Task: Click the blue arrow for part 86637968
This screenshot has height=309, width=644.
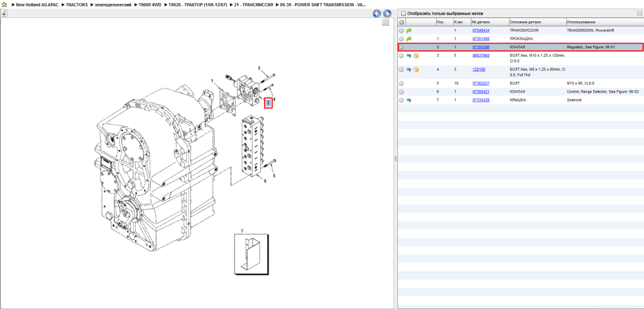Action: (x=409, y=55)
